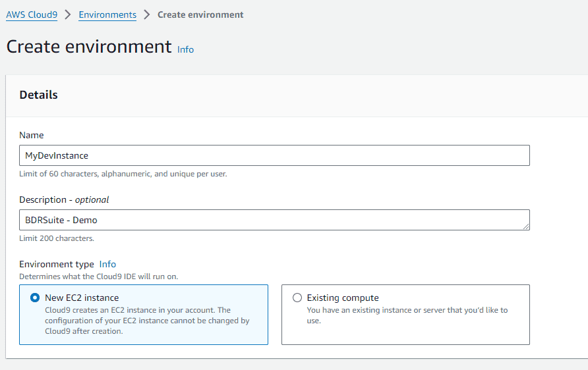Click the resize handle of Description textarea
Viewport: 588px width, 370px height.
click(x=526, y=226)
